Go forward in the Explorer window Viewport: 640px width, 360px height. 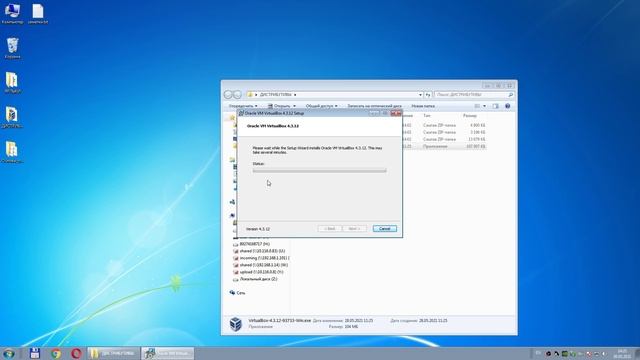point(238,95)
